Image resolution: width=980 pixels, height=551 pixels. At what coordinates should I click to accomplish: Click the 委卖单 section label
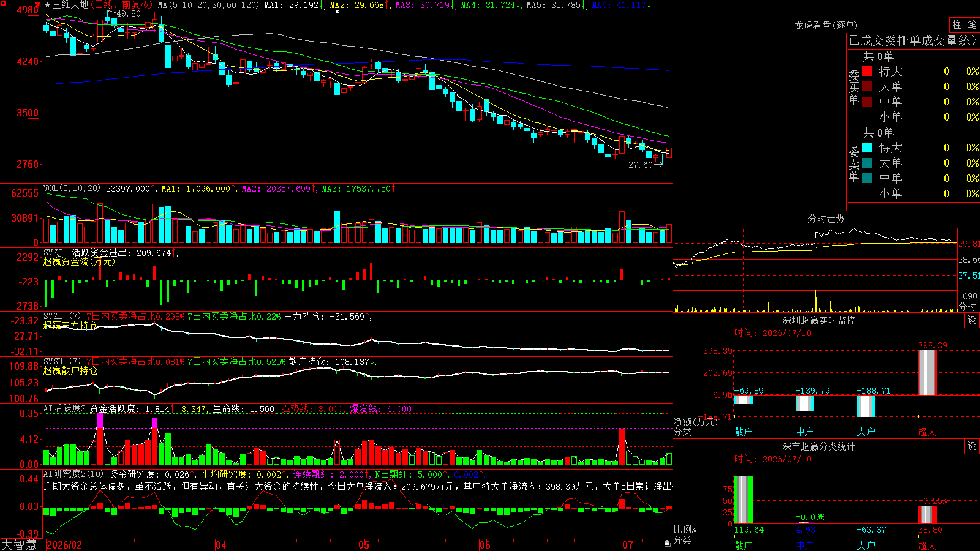tap(854, 163)
